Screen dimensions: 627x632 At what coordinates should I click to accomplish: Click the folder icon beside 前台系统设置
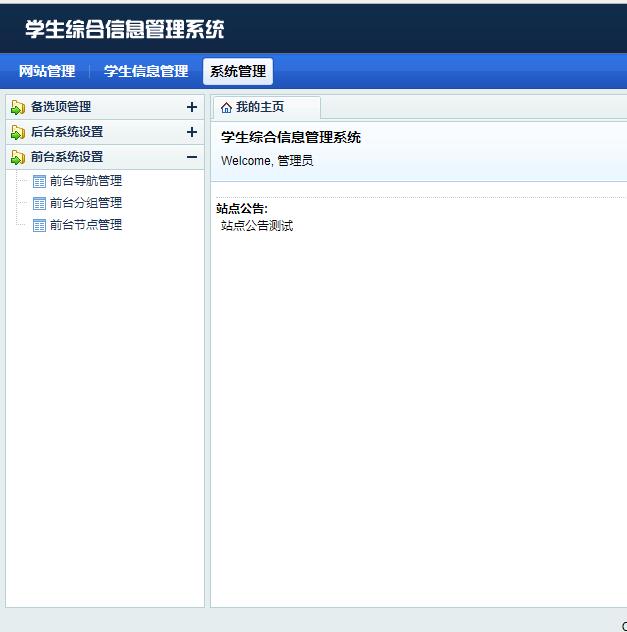(x=18, y=157)
